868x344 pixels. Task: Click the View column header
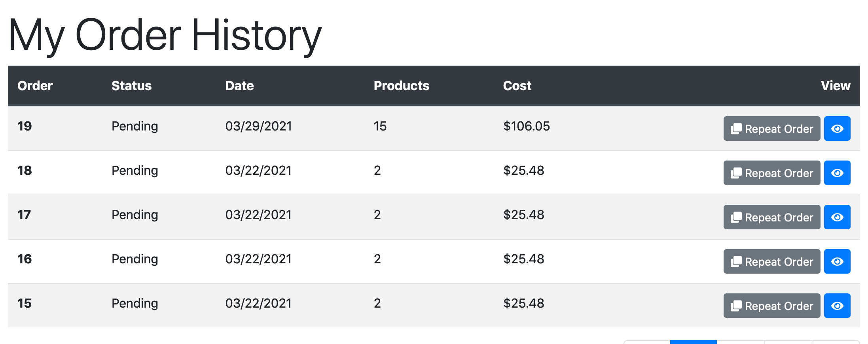836,86
